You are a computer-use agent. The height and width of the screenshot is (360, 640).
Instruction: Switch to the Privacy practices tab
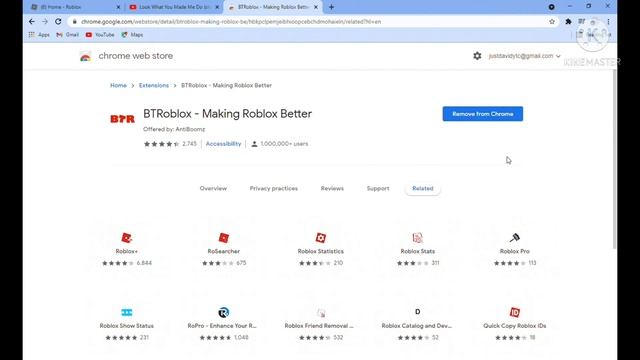[x=273, y=188]
